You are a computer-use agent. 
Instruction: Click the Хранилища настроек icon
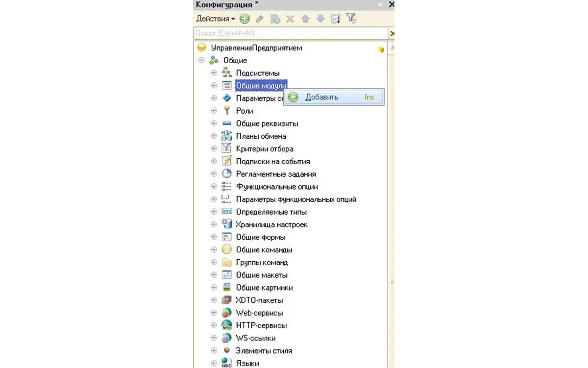click(x=226, y=224)
